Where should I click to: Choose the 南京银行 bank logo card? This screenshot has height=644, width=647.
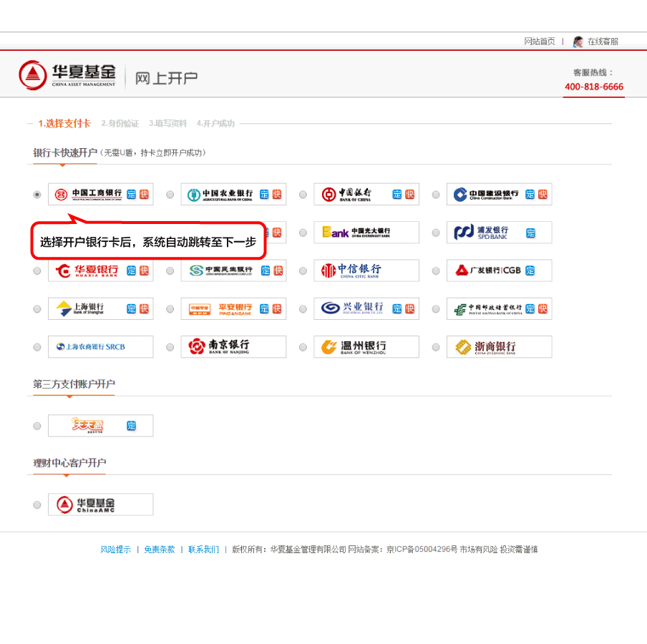(233, 347)
